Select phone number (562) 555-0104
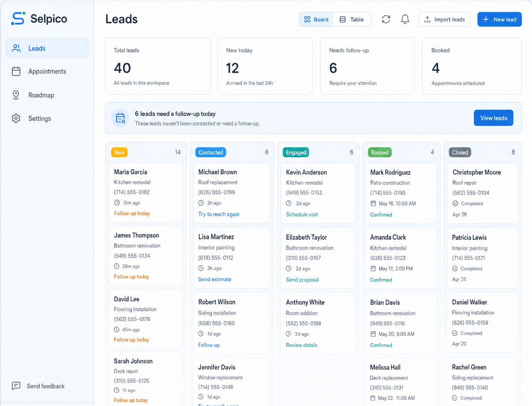 [471, 193]
